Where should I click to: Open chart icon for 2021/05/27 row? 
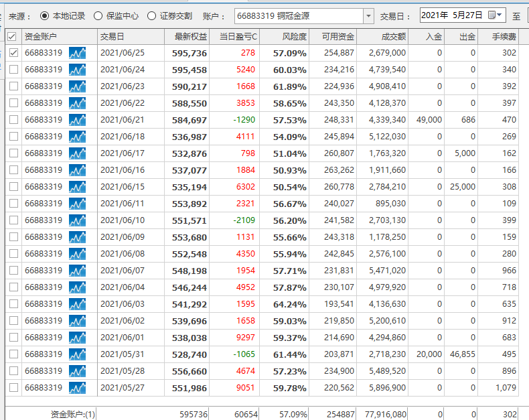coord(78,388)
